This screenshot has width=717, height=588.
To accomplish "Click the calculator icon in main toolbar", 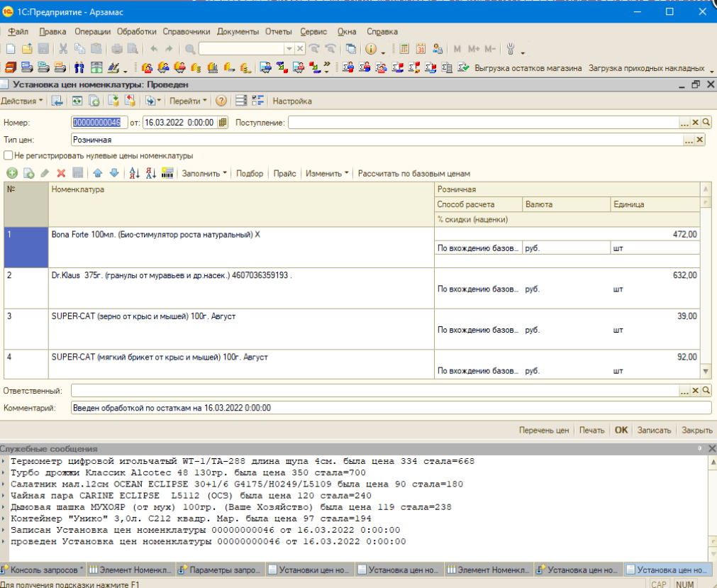I will (x=404, y=49).
